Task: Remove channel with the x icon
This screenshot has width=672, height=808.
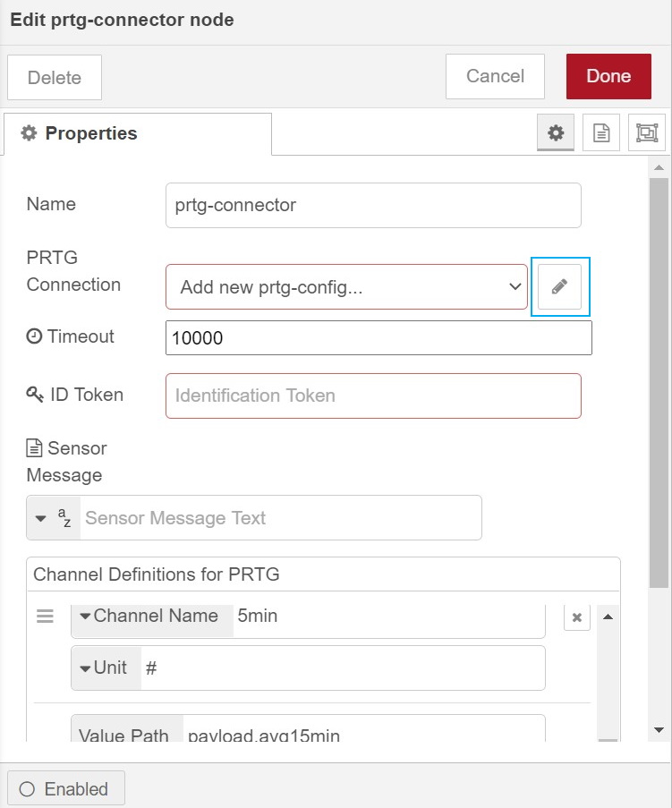Action: (x=577, y=617)
